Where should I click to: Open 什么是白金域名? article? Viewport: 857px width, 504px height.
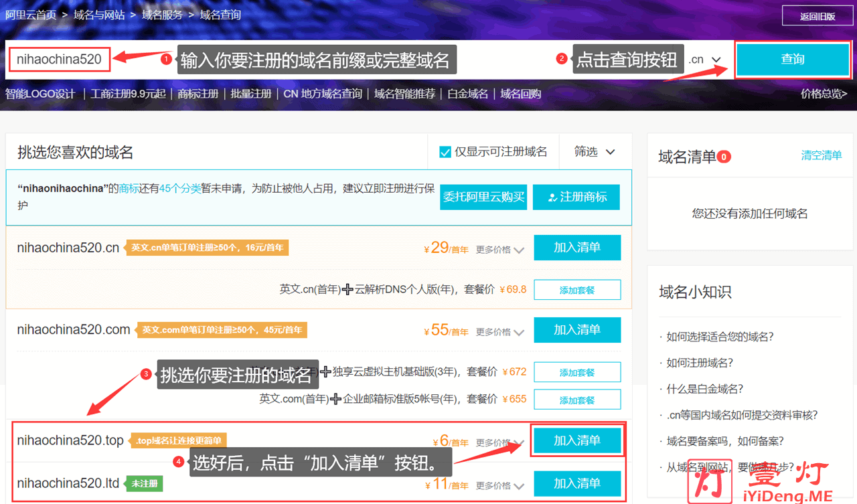pyautogui.click(x=705, y=389)
